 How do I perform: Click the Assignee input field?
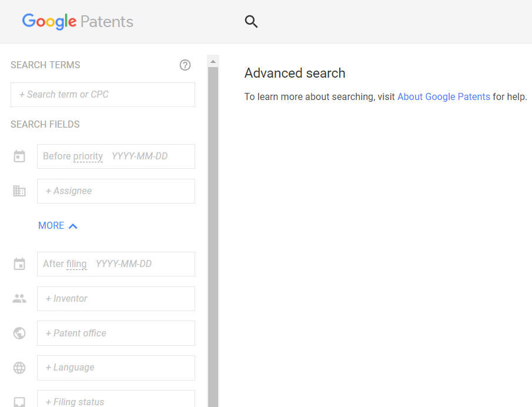click(x=116, y=191)
